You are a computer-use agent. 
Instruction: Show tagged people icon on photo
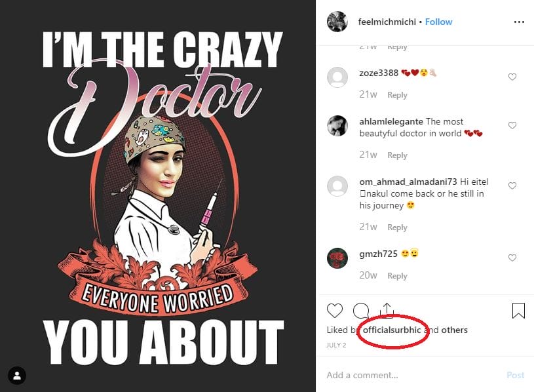click(x=17, y=376)
